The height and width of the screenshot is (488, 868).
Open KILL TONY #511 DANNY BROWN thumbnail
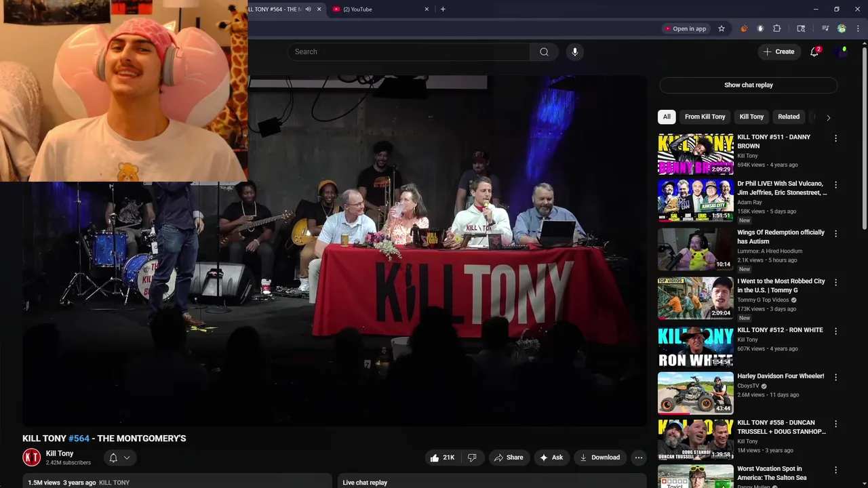pos(695,154)
